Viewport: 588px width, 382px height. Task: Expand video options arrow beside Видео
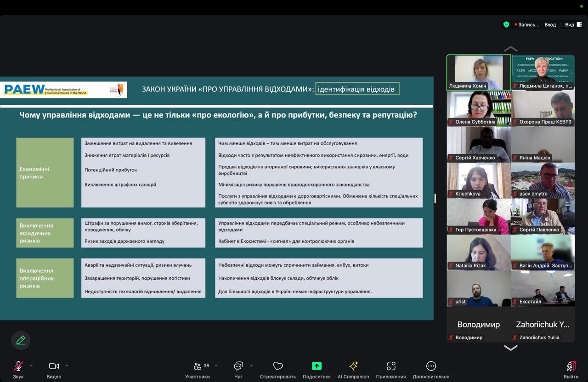[67, 366]
